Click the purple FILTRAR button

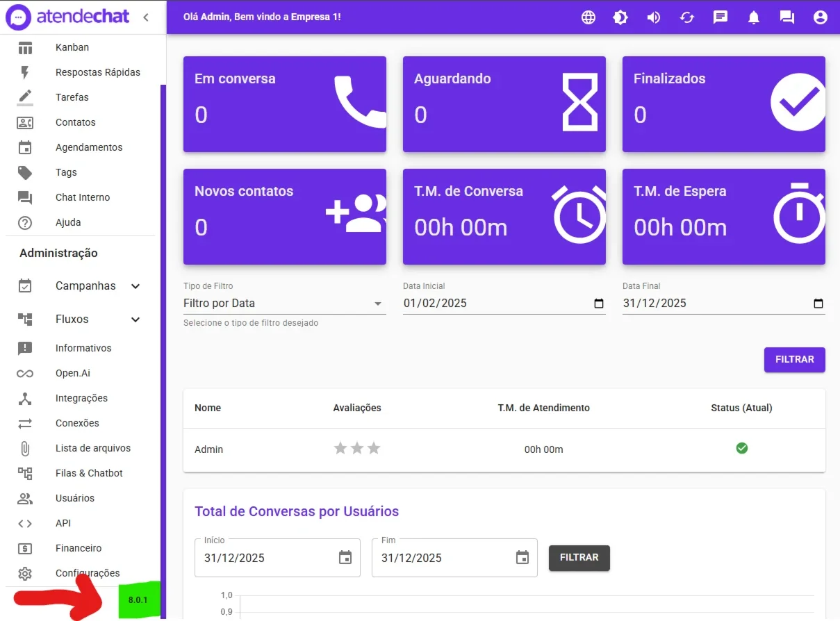tap(795, 360)
